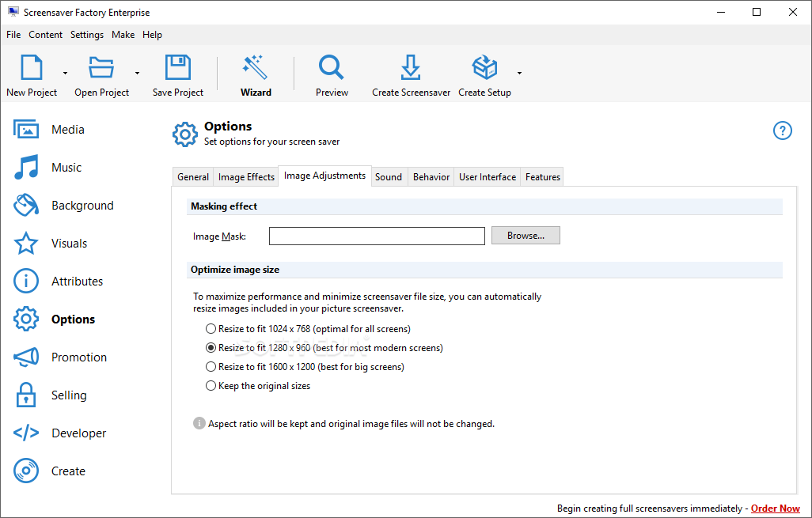Maximize the Screensaver Factory window
The height and width of the screenshot is (518, 812).
click(x=757, y=12)
